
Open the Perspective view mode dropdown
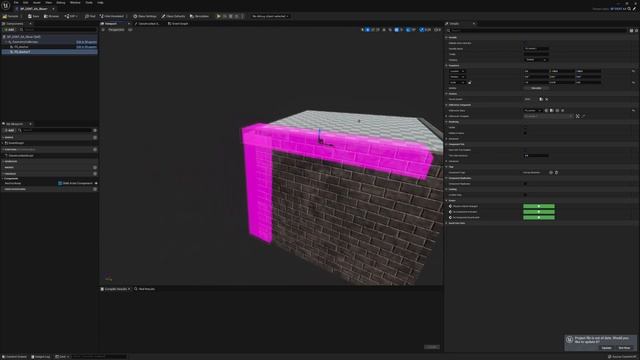[116, 30]
